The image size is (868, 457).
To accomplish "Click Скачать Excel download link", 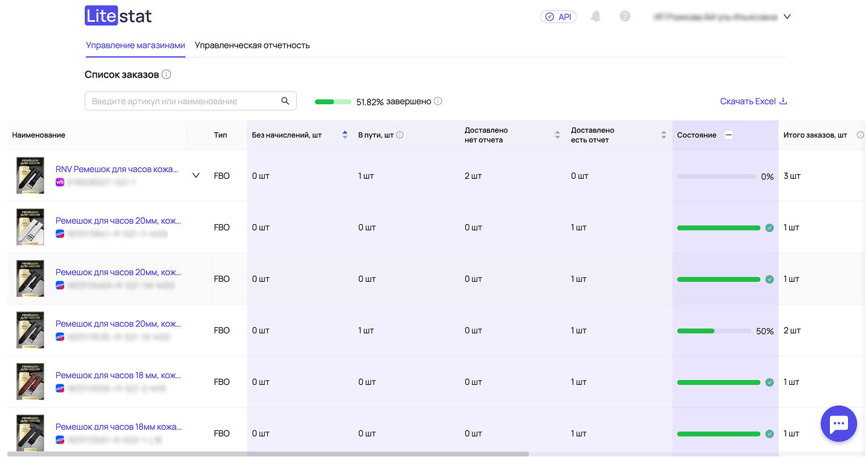I will click(753, 101).
